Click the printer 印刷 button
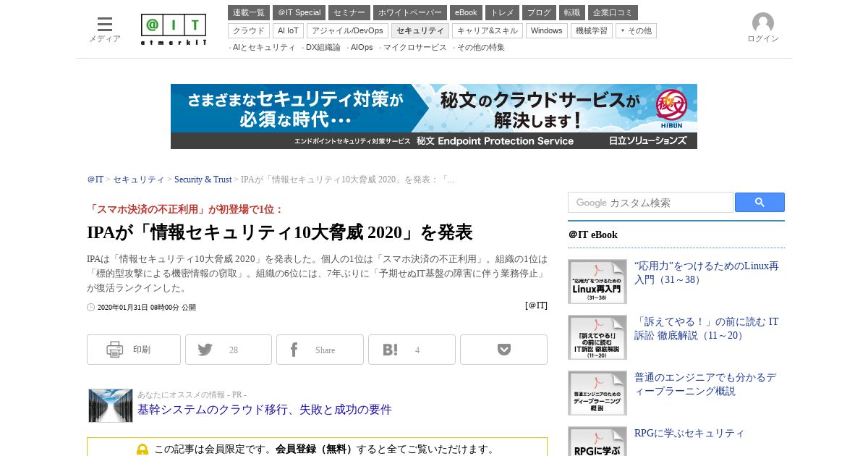Viewport: 868px width, 456px height. (x=134, y=350)
